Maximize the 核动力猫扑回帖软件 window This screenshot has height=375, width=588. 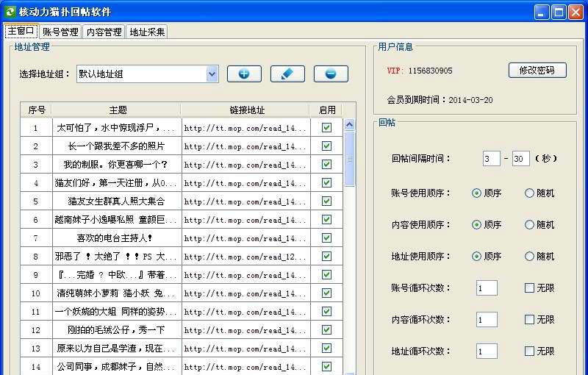click(559, 12)
